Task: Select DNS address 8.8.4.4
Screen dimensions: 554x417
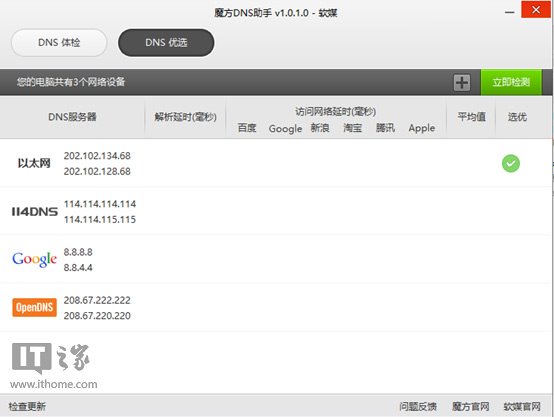Action: point(78,268)
